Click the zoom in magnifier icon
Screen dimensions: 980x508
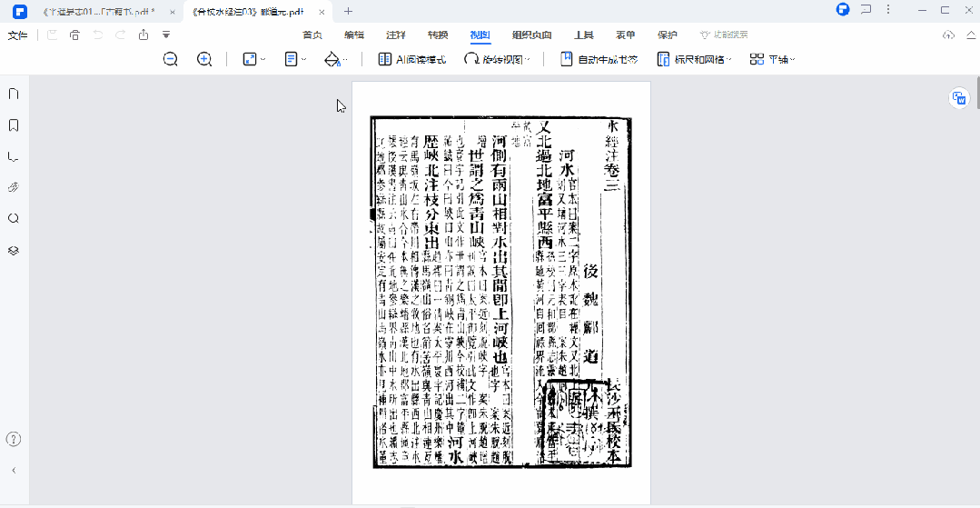204,59
